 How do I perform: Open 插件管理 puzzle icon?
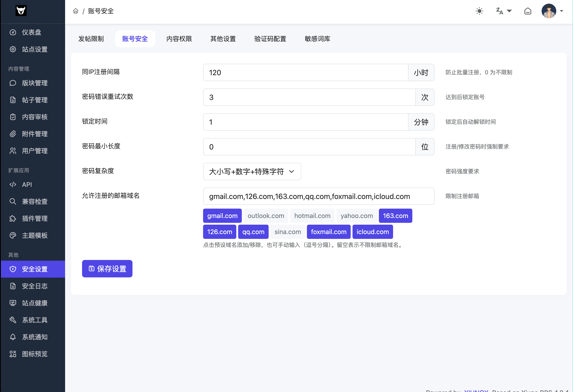pos(13,218)
